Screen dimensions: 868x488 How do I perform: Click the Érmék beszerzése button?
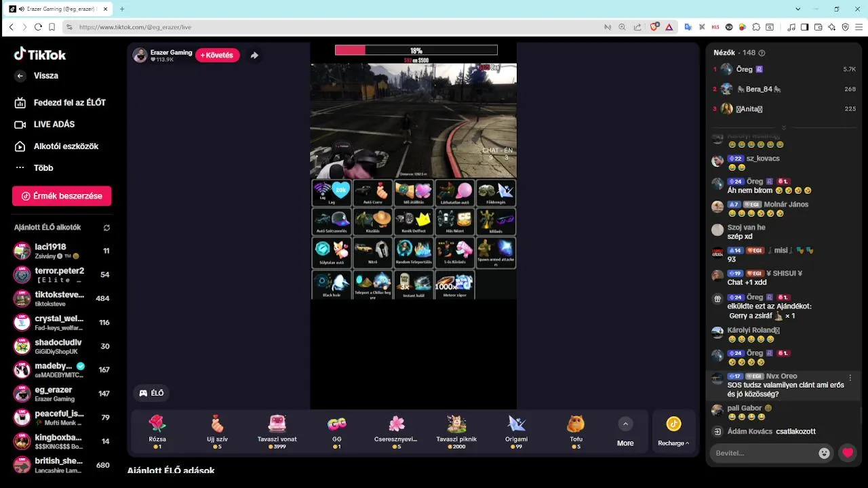tap(62, 196)
